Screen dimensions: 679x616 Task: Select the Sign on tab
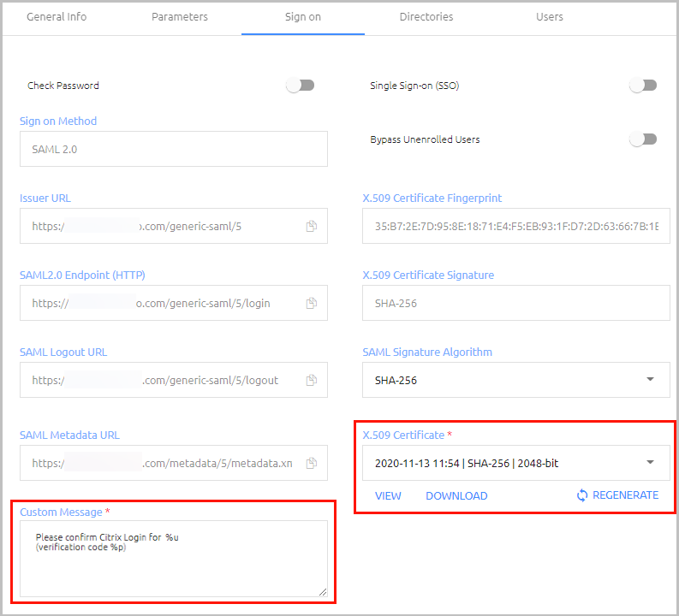pos(303,17)
